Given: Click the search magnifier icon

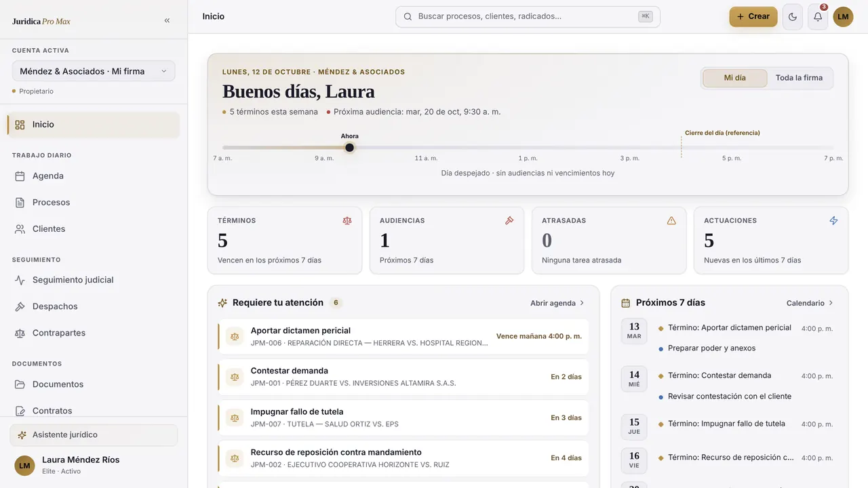Looking at the screenshot, I should click(x=408, y=16).
